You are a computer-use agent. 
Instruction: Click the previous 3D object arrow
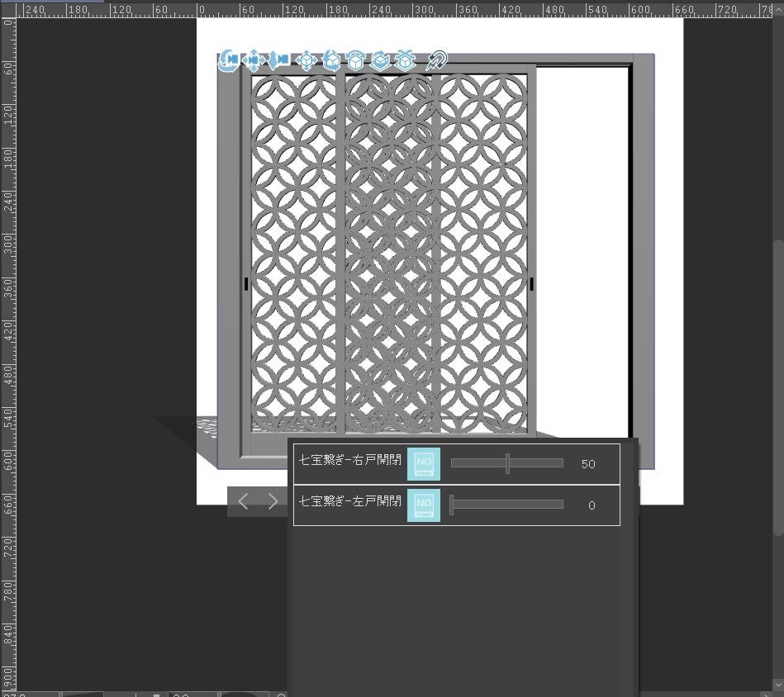(243, 501)
